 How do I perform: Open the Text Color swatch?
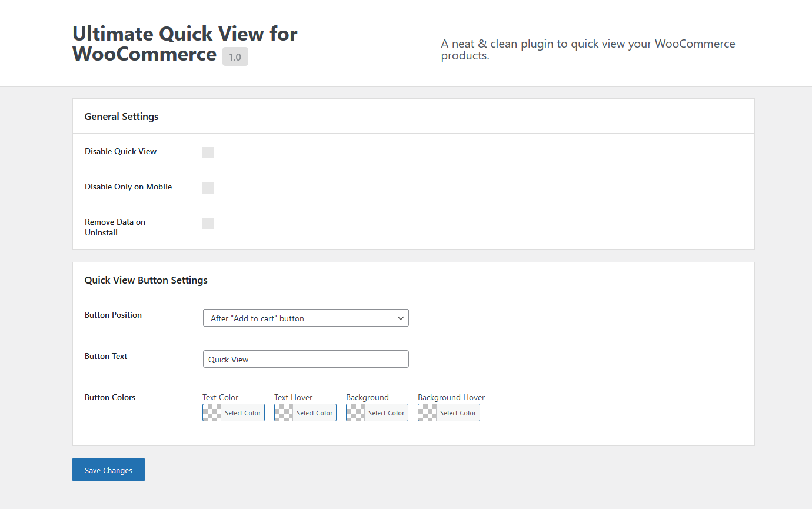pyautogui.click(x=212, y=412)
